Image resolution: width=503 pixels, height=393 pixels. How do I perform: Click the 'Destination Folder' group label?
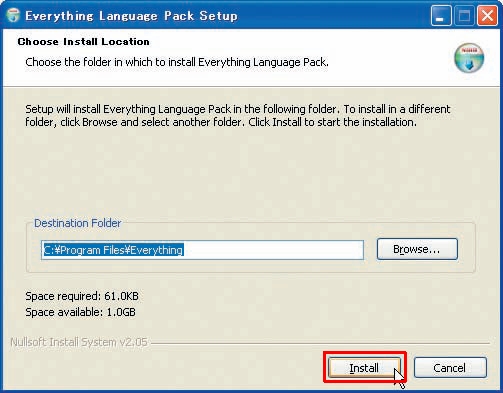coord(78,223)
